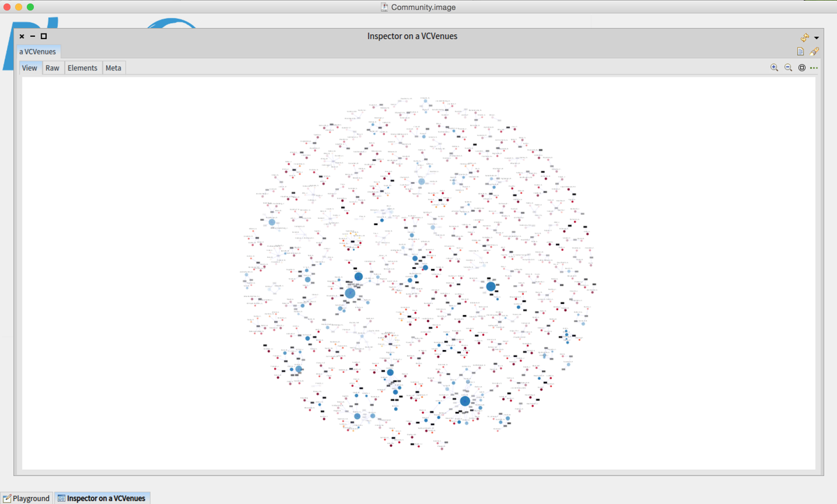Select 'Inspector on a VCVenues' in the taskbar
837x504 pixels.
pyautogui.click(x=102, y=498)
